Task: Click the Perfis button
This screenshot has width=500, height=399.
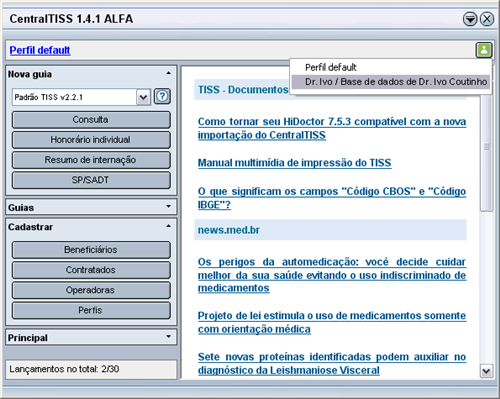Action: pos(91,310)
